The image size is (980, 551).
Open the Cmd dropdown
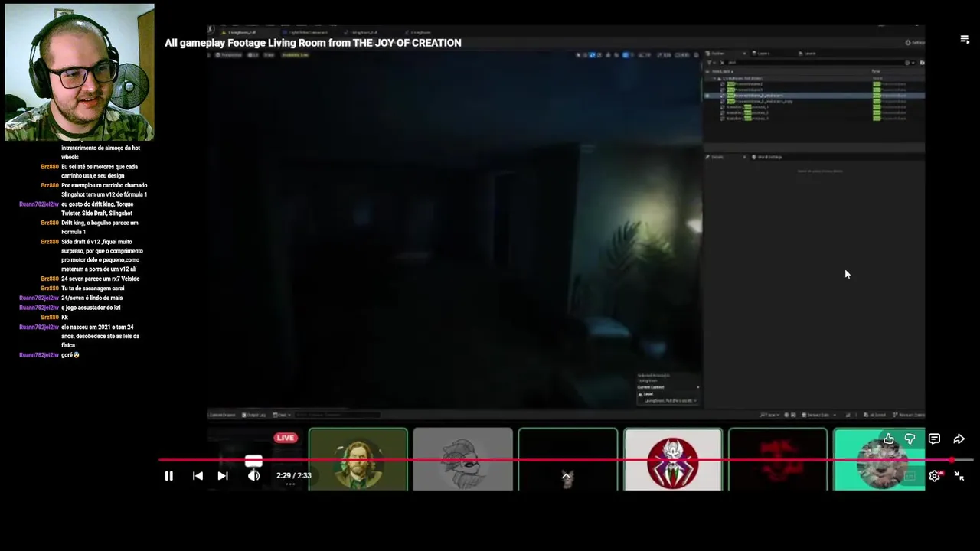(x=282, y=415)
